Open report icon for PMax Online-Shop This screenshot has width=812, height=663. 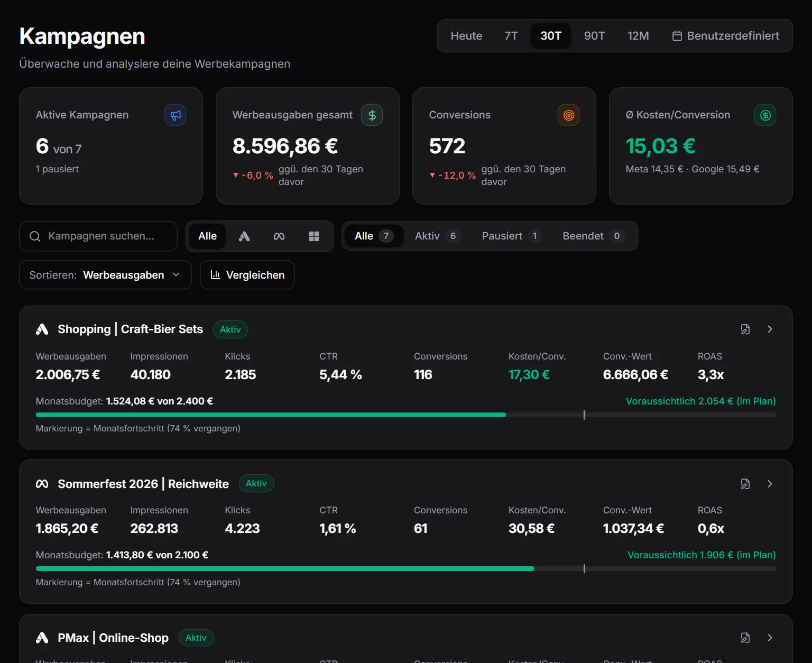point(745,638)
